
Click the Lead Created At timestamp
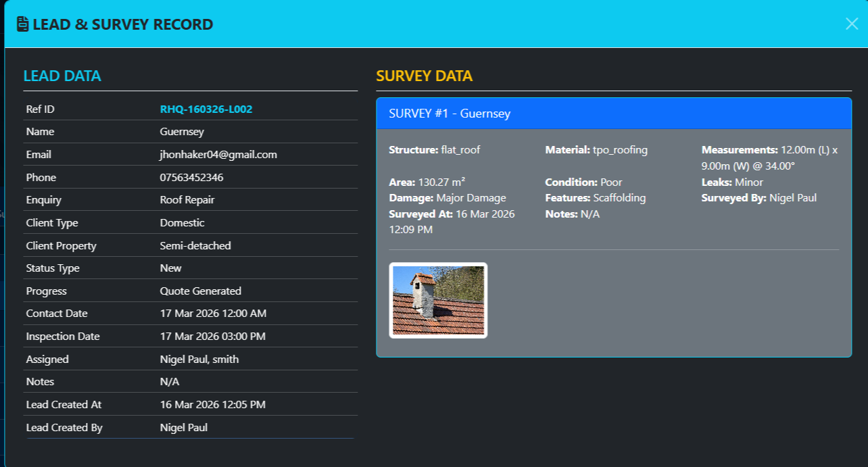tap(212, 405)
